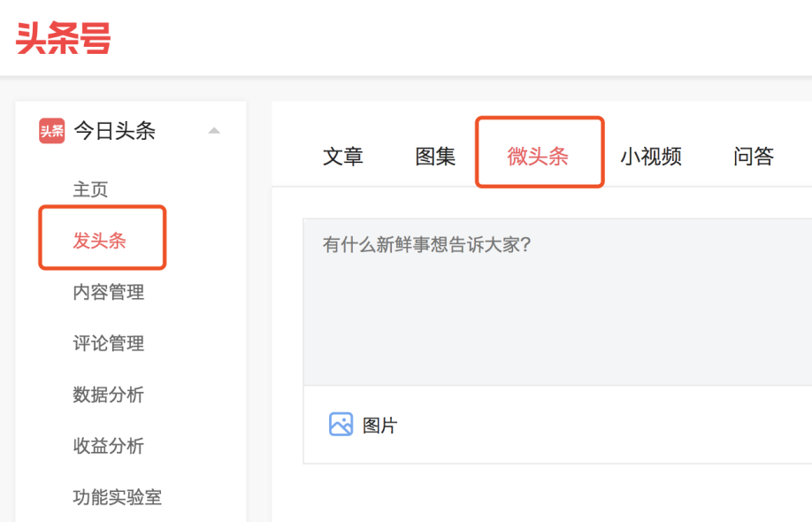Click the empty toolbar area beside 图片
812x522 pixels.
coord(606,425)
